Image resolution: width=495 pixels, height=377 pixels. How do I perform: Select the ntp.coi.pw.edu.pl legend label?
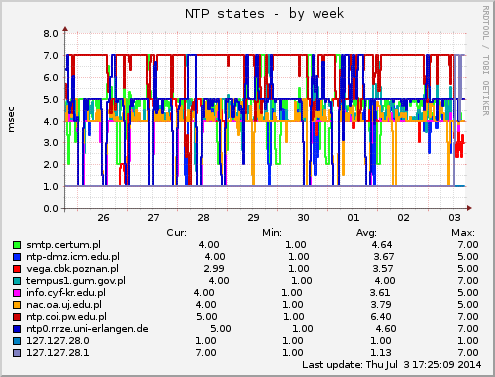point(67,317)
